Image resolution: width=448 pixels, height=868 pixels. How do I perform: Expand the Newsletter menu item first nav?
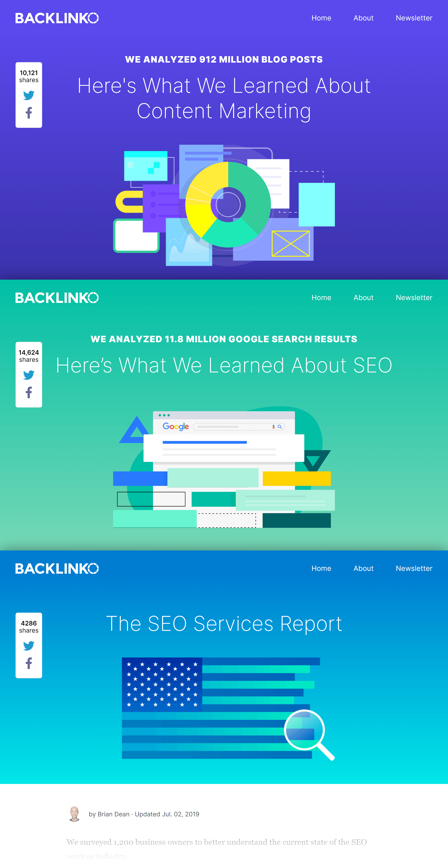(414, 18)
